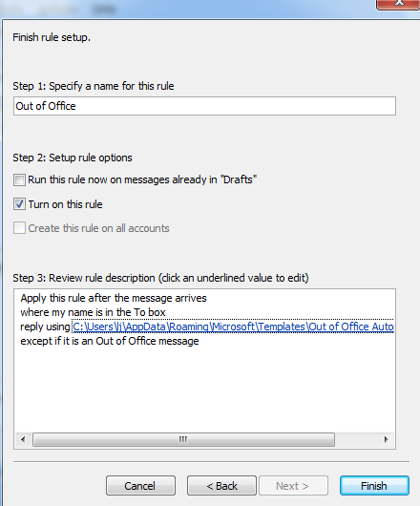The width and height of the screenshot is (420, 506).
Task: Finish creating the Out of Office rule
Action: 374,485
